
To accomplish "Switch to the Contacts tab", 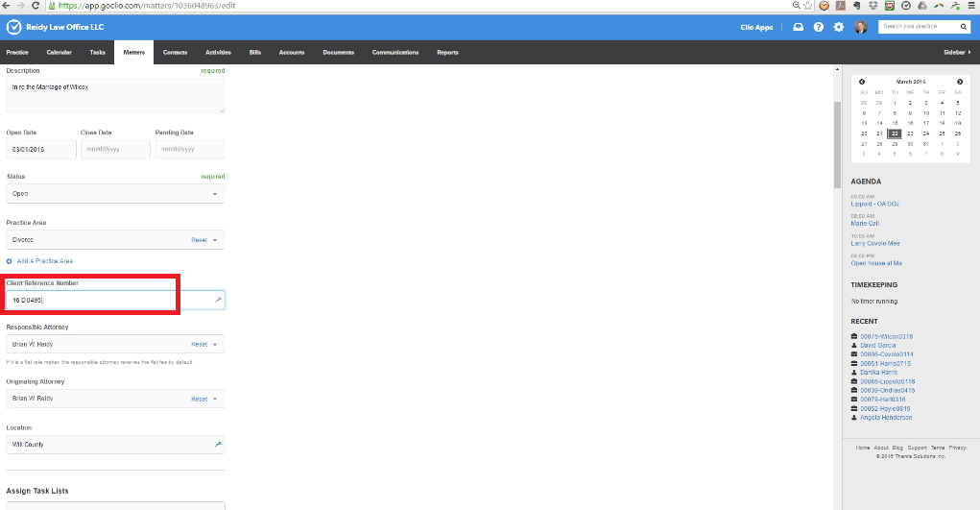I will point(175,52).
